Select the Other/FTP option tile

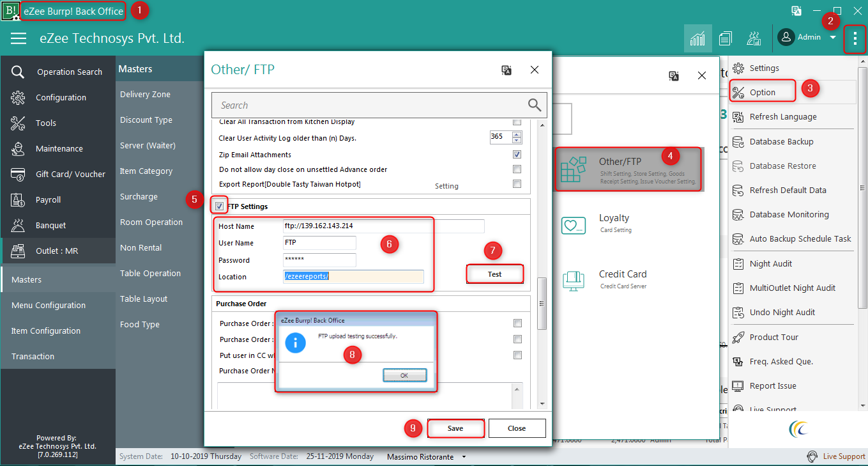[628, 169]
